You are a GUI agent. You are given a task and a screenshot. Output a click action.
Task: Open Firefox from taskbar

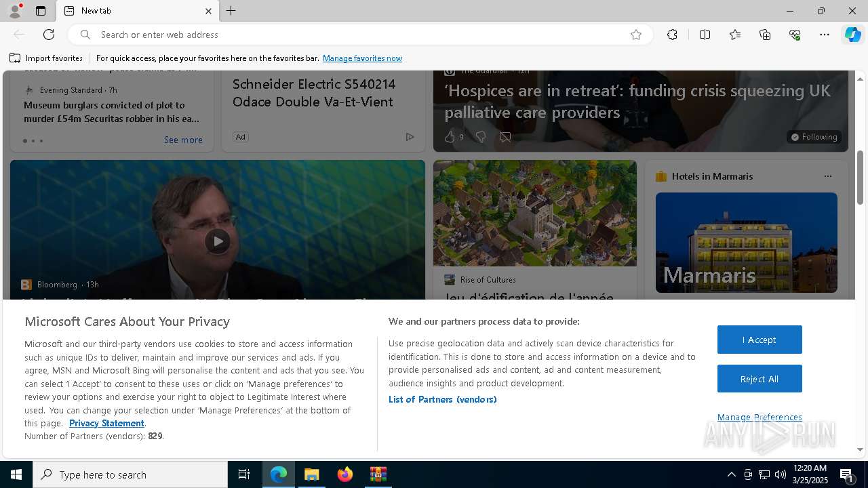tap(345, 474)
